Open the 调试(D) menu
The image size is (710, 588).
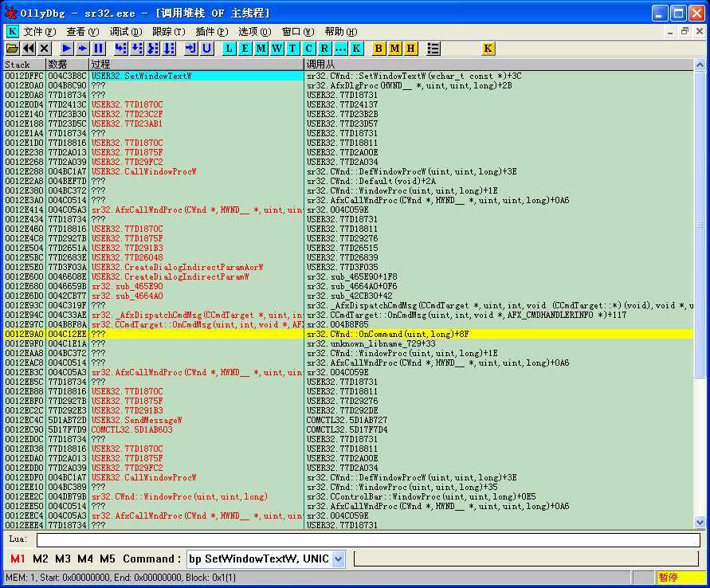[125, 32]
